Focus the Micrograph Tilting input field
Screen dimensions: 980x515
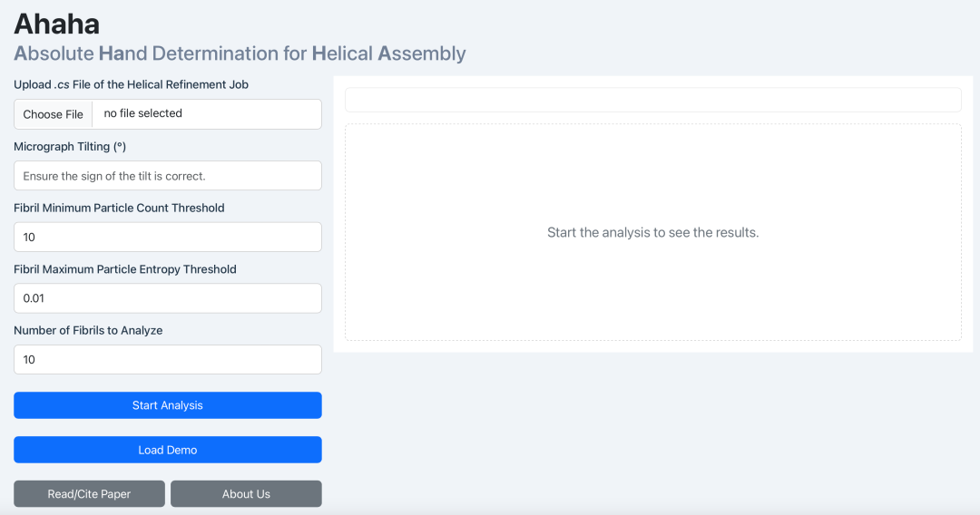pos(168,176)
